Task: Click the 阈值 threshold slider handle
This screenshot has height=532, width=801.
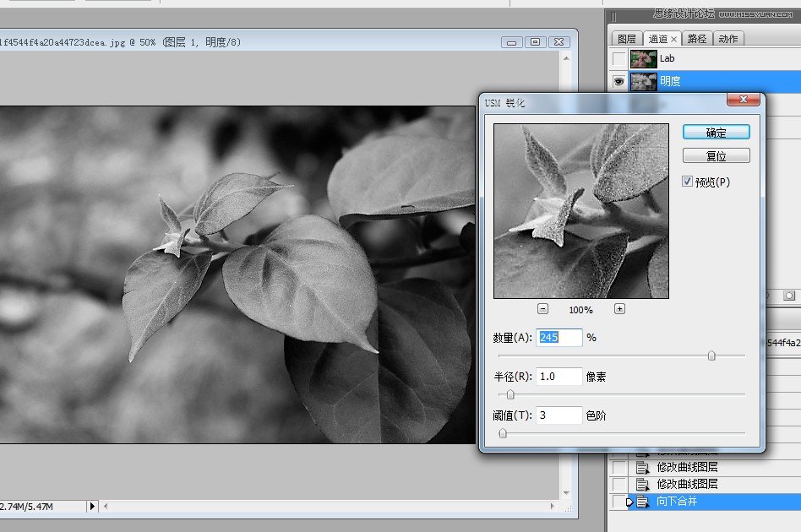Action: 503,433
